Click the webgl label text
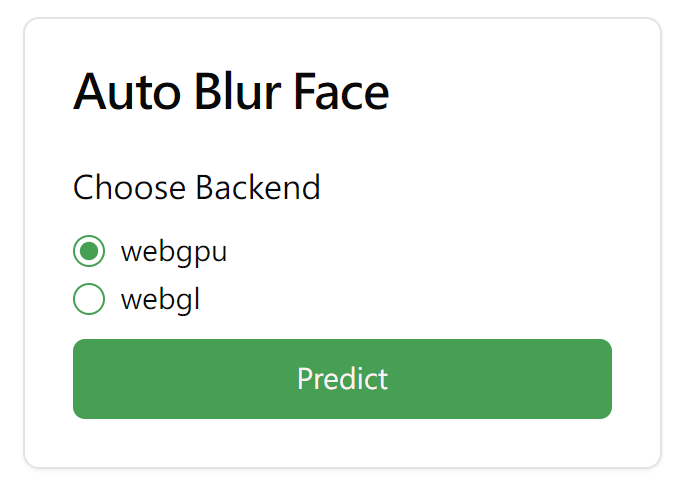 tap(161, 299)
